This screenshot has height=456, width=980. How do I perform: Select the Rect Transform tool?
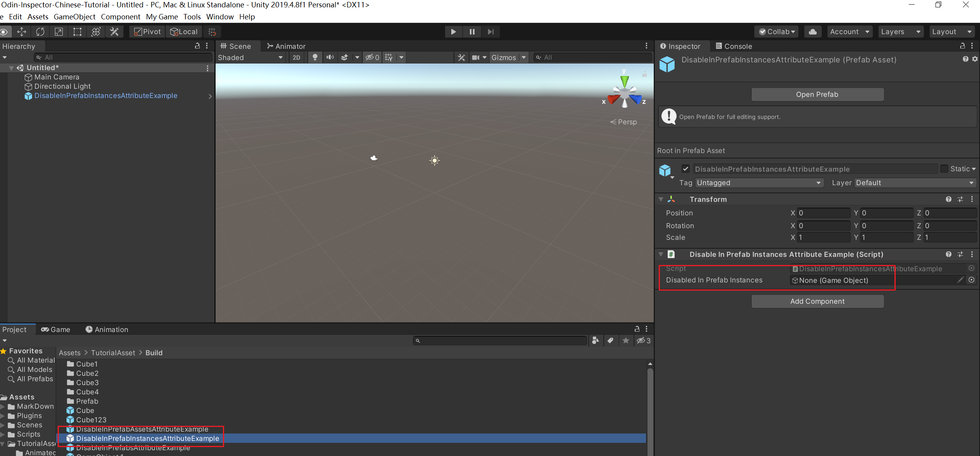click(x=77, y=32)
